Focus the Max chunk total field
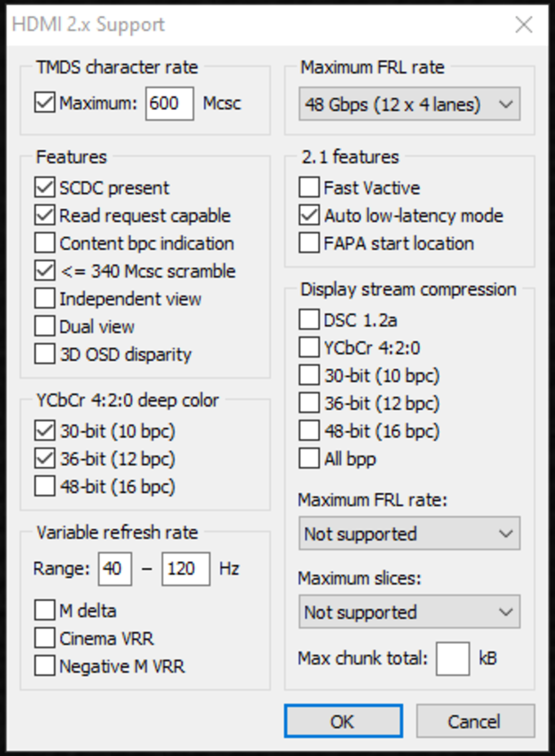555x756 pixels. 453,659
